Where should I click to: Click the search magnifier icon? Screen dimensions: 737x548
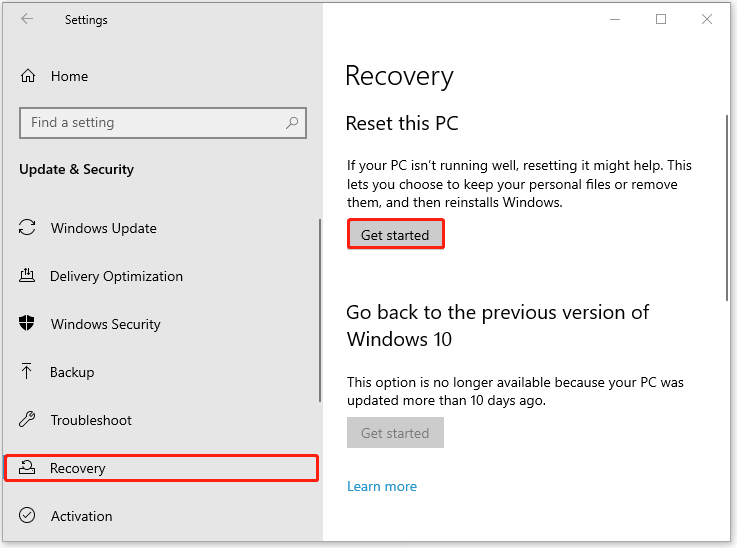click(292, 123)
